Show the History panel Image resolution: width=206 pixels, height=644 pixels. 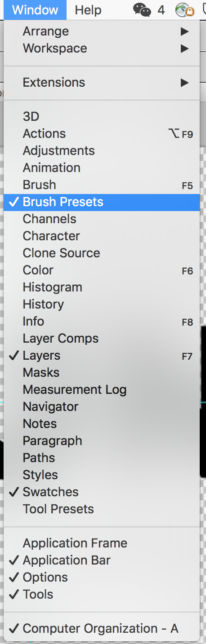click(102, 304)
